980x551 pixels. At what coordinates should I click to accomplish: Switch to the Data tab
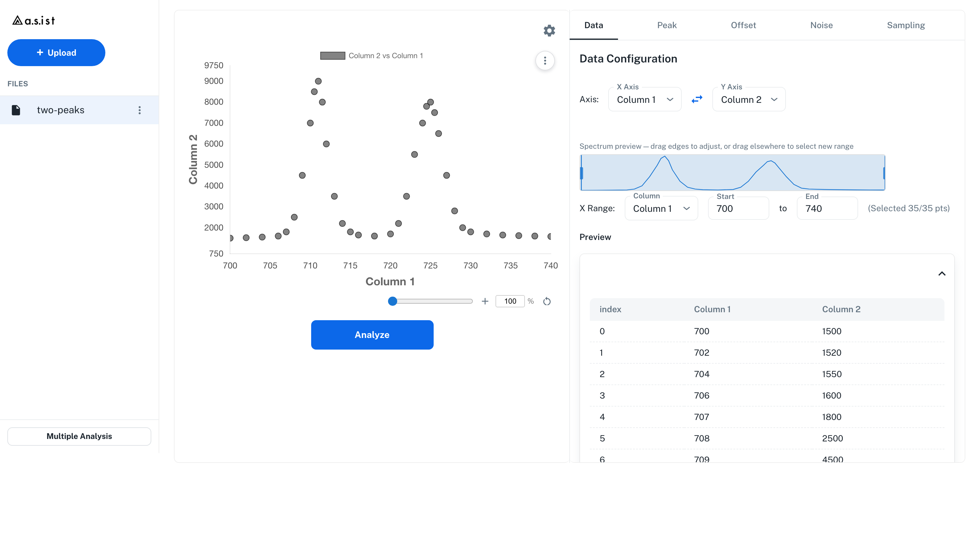(x=594, y=25)
